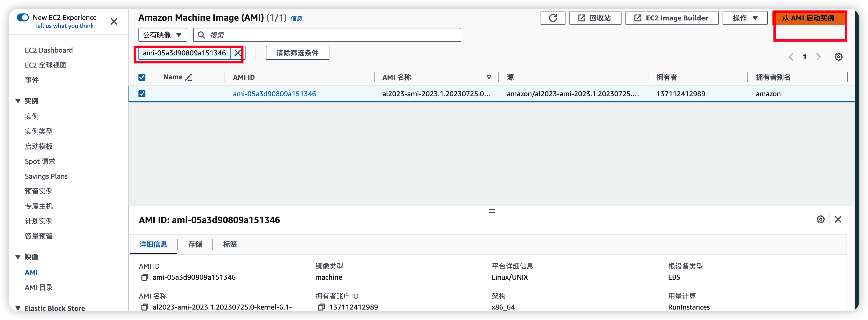Copy the AMI name in details
The width and height of the screenshot is (868, 320).
145,307
